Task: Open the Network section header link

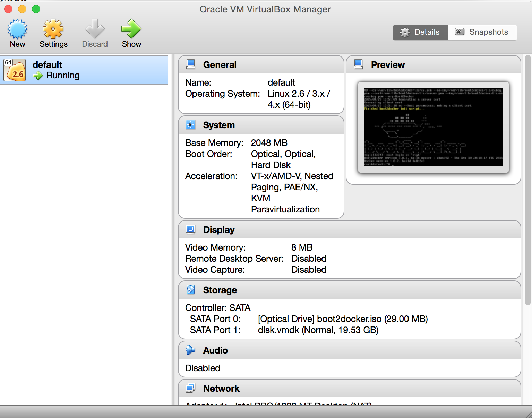Action: pyautogui.click(x=221, y=389)
